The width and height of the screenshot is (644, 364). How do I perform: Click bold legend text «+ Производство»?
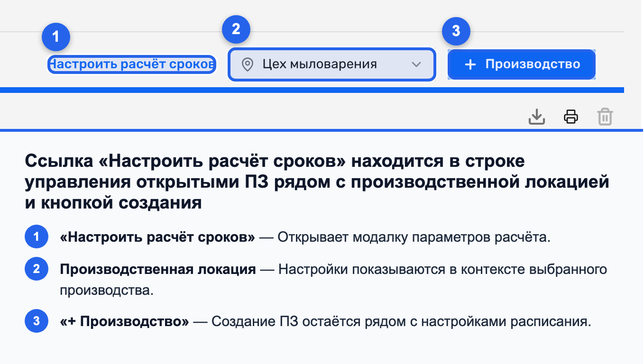tap(124, 322)
